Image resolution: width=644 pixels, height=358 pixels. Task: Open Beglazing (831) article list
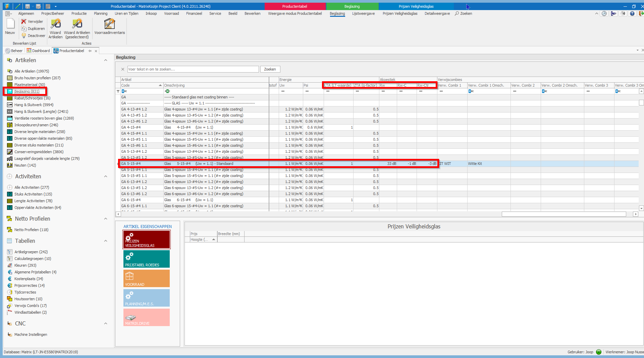pyautogui.click(x=27, y=91)
